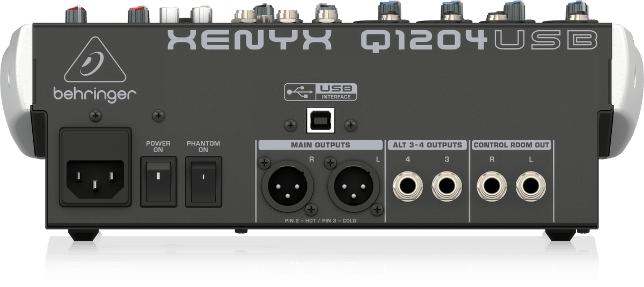The width and height of the screenshot is (644, 287).
Task: Click Main Outputs L XLR connector
Action: tap(354, 186)
